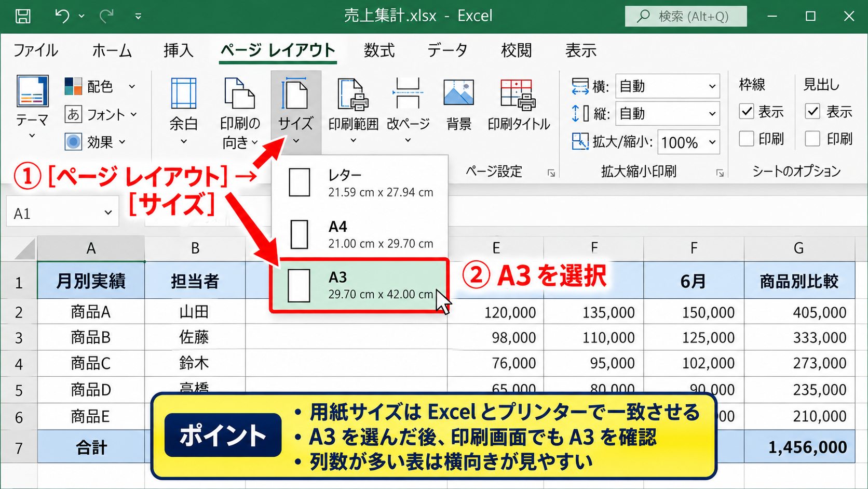868x489 pixels.
Task: Open the 改ページ page breaks menu
Action: tap(408, 110)
